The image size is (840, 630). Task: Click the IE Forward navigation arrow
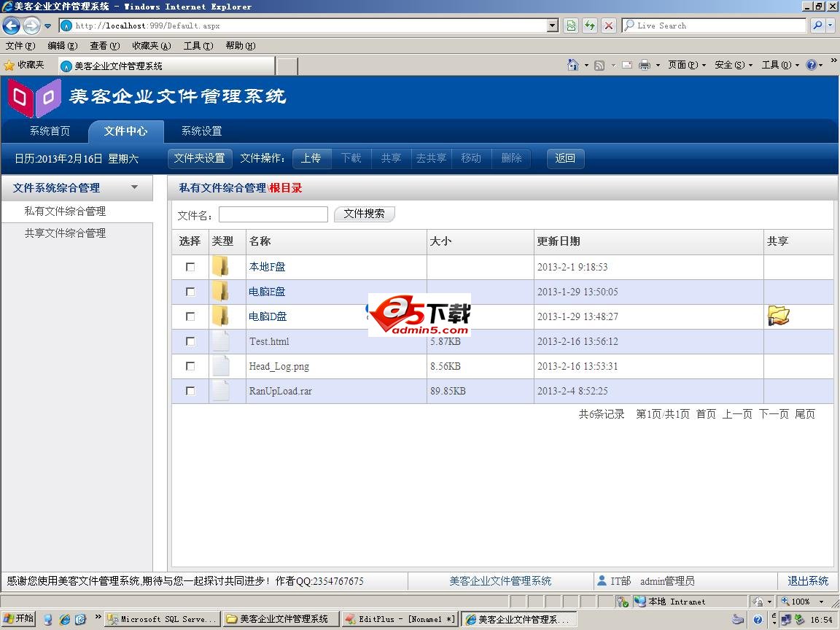click(31, 26)
